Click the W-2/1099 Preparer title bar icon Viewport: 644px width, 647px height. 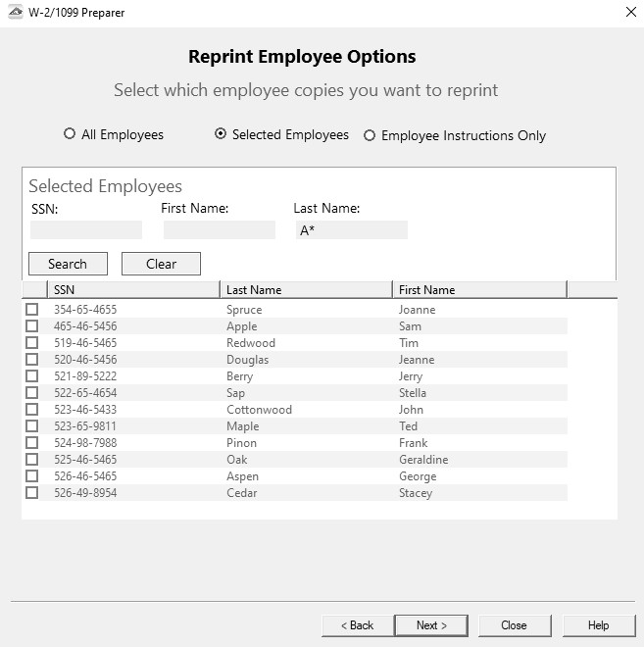[14, 12]
